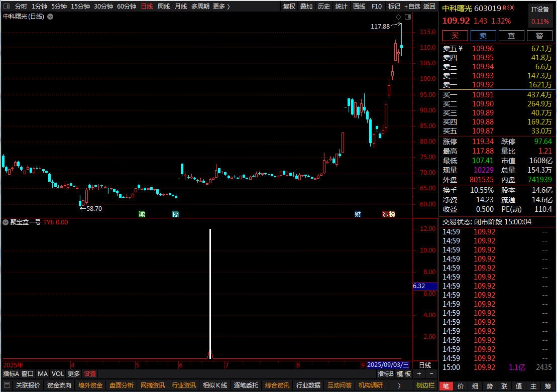Click the red 买 buy button

click(455, 36)
